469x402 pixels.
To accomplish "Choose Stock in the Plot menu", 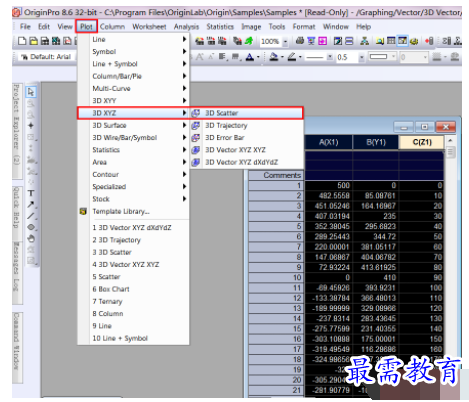I will pos(134,199).
